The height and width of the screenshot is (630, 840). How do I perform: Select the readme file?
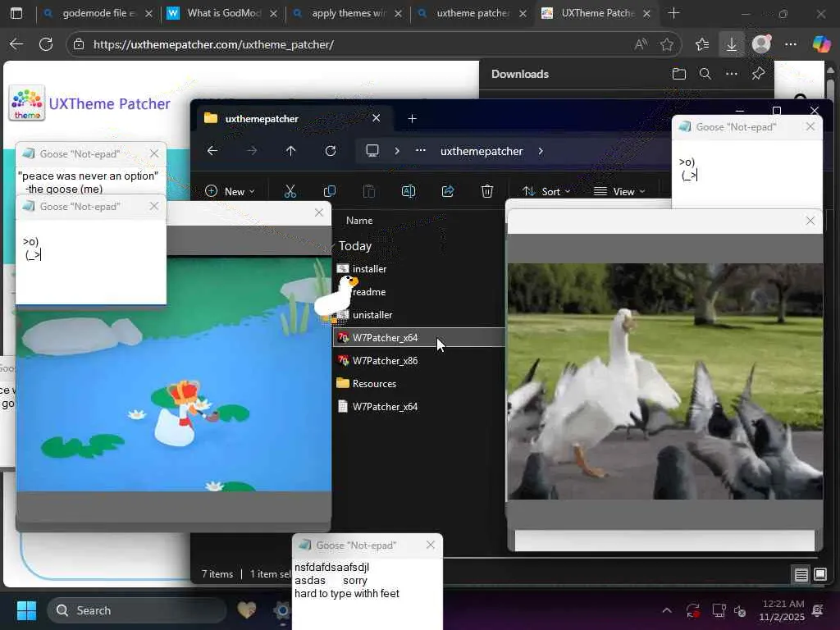point(368,292)
